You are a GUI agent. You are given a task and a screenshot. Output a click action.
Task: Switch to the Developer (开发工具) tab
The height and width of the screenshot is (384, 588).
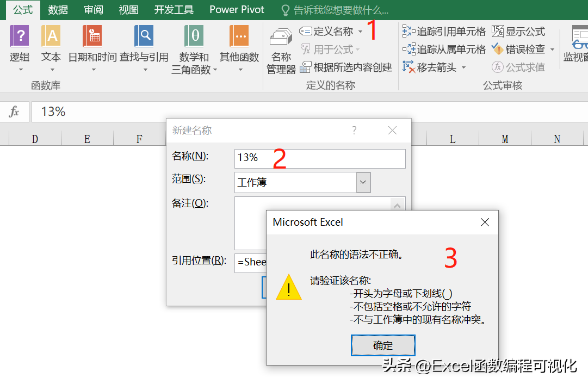click(174, 10)
